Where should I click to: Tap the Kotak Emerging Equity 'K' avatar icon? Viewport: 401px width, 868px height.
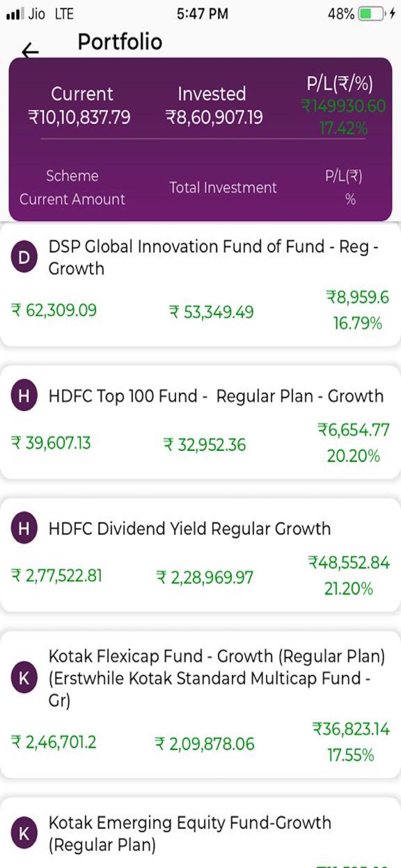point(24,833)
